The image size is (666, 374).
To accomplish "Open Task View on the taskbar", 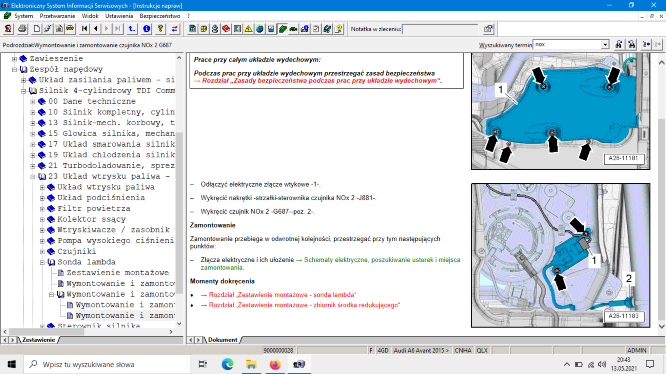I will click(203, 364).
